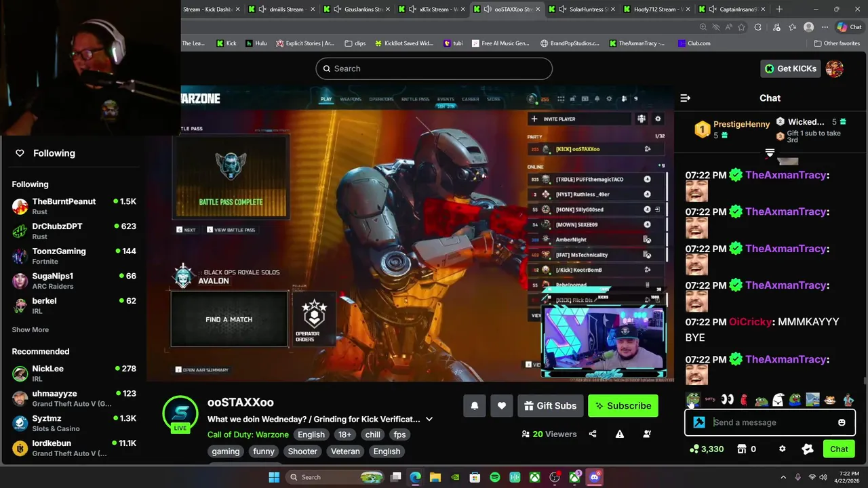Insert the orange cat emote
The image size is (868, 488).
click(x=830, y=399)
